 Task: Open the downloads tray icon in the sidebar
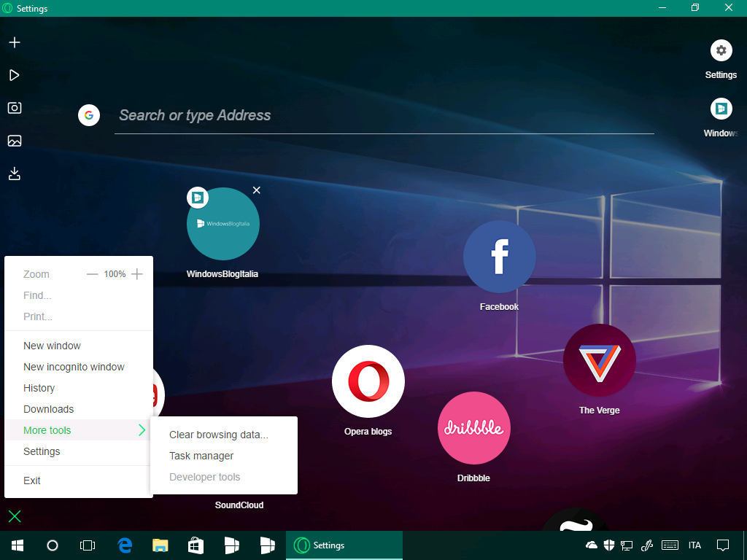pyautogui.click(x=15, y=174)
